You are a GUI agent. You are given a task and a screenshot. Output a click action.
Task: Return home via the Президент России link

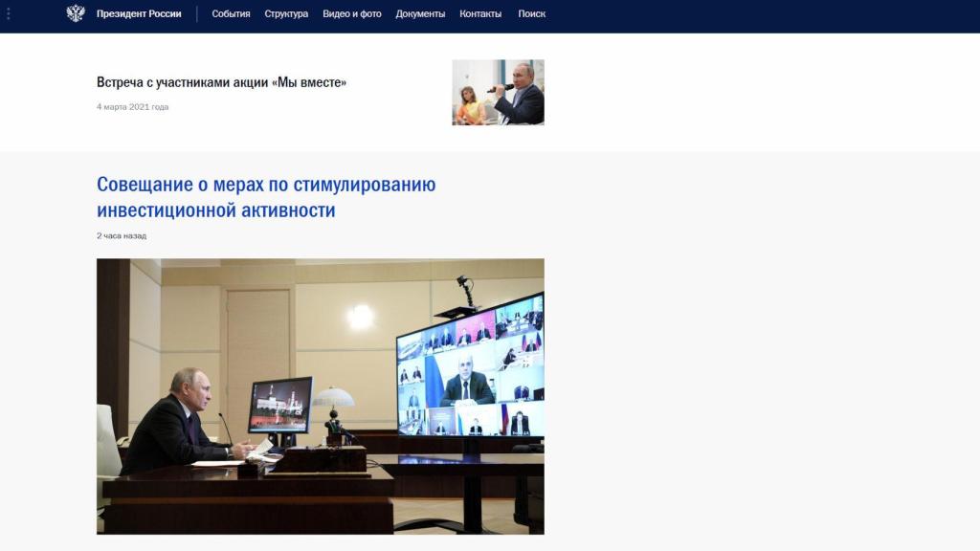pos(137,14)
